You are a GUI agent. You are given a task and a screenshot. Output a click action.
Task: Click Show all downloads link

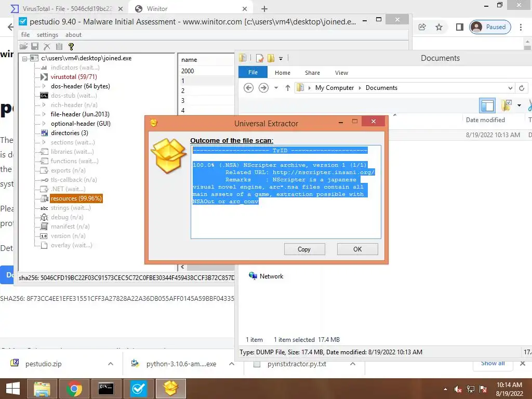pos(493,363)
